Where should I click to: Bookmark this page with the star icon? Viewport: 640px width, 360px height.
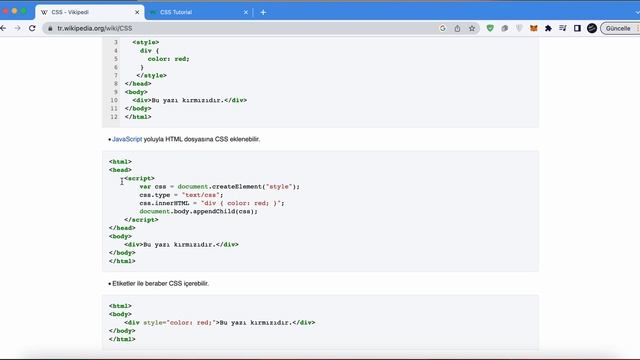coord(472,28)
